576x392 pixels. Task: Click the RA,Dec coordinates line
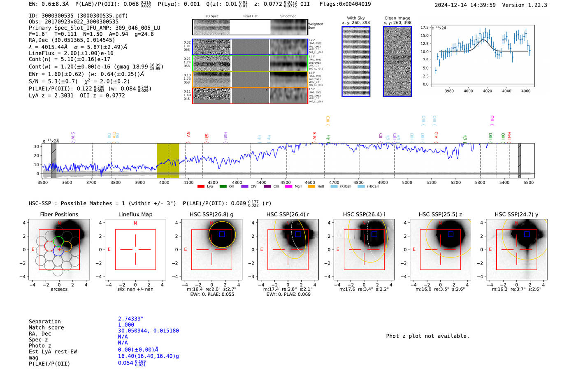(72, 40)
